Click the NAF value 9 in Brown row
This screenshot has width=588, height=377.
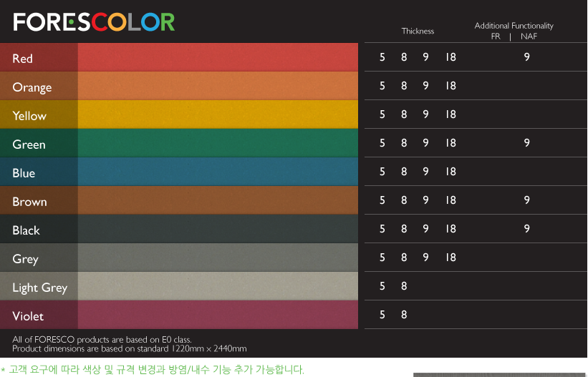[x=527, y=200]
